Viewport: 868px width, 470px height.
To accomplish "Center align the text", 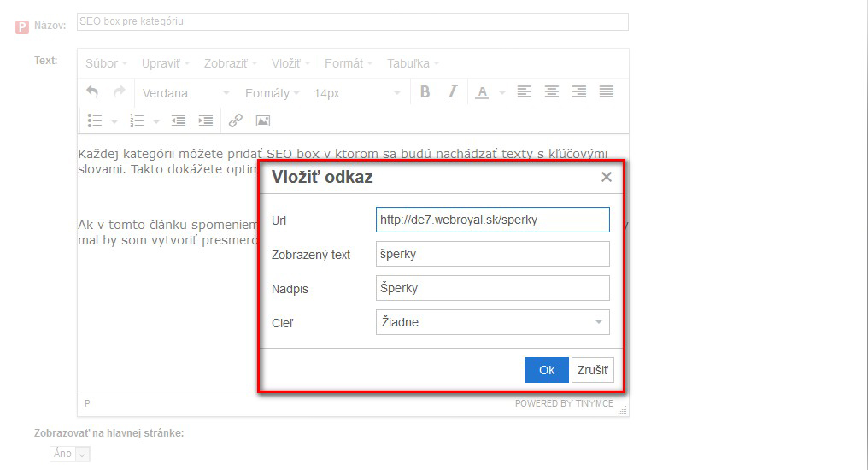I will click(552, 92).
